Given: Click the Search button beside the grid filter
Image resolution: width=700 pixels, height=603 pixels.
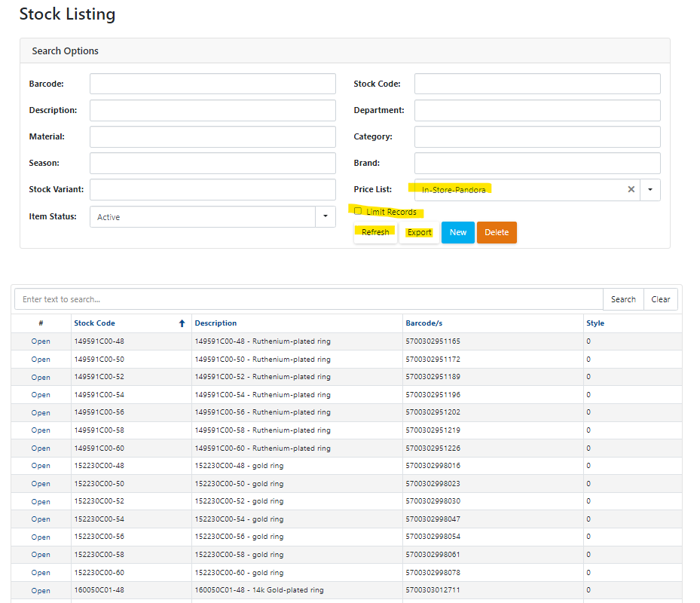Looking at the screenshot, I should click(x=623, y=299).
